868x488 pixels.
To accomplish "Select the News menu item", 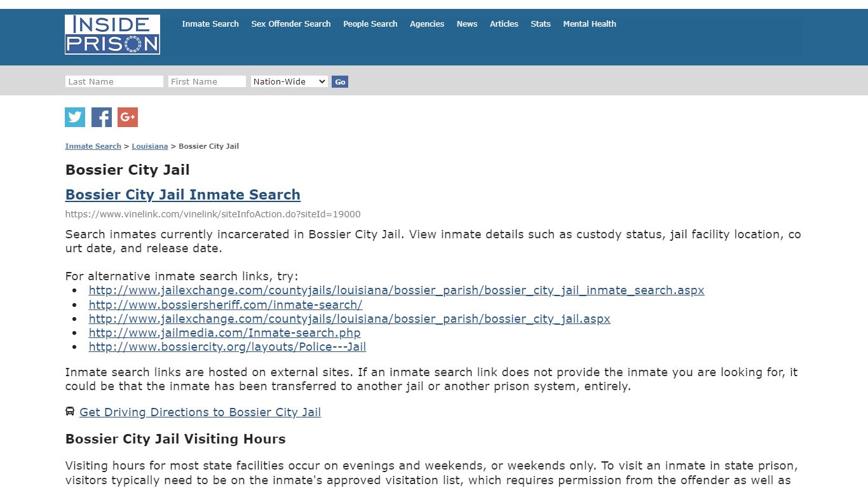I will pyautogui.click(x=467, y=24).
